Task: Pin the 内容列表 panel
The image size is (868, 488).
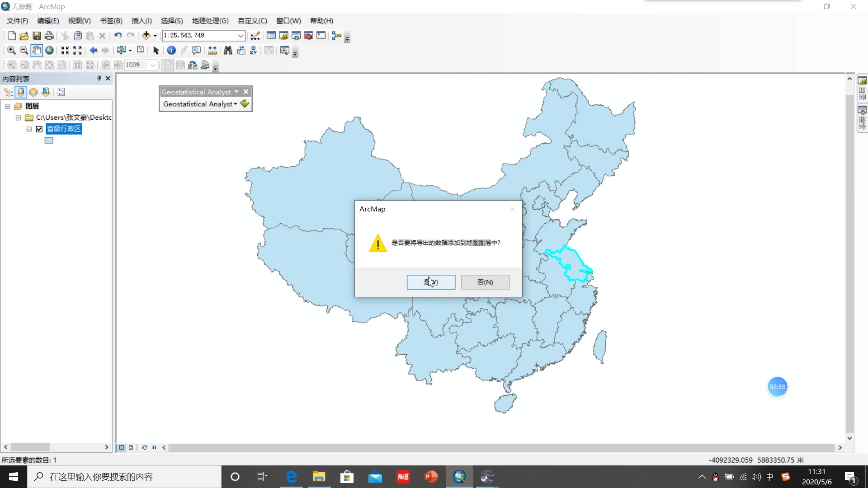Action: pyautogui.click(x=98, y=78)
